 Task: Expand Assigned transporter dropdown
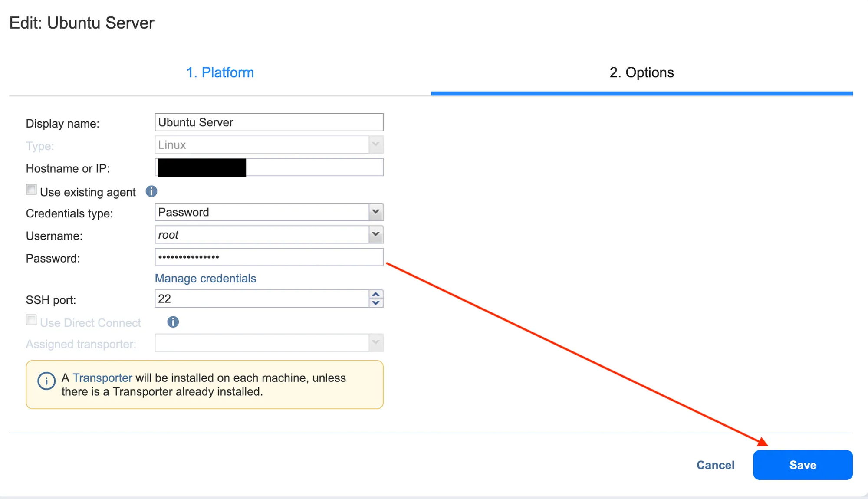pos(376,343)
